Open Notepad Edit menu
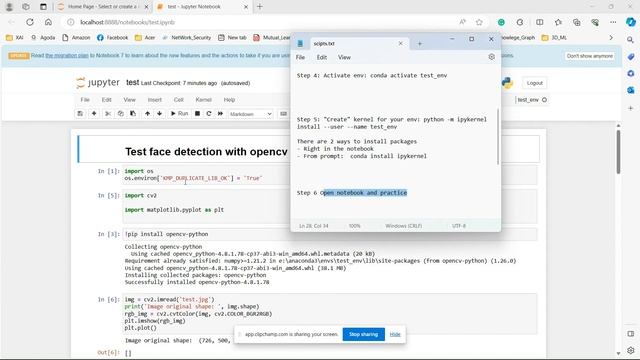The image size is (640, 360). tap(322, 57)
